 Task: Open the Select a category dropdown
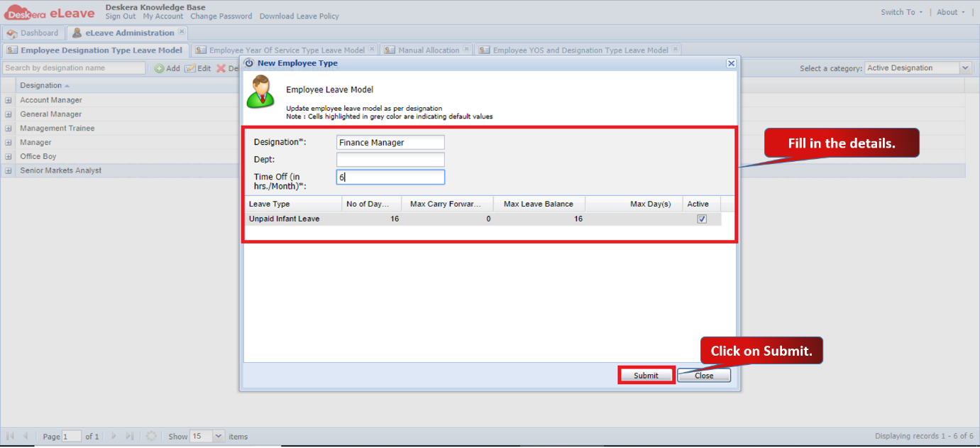pos(965,68)
